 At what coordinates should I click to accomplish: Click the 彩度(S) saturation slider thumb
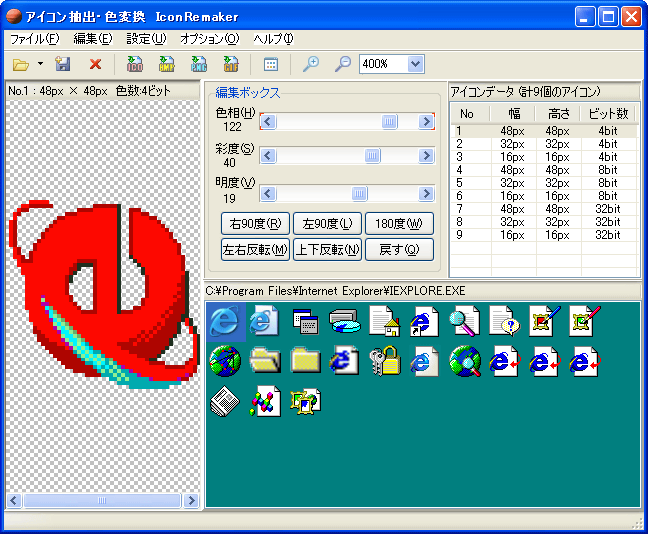click(372, 156)
